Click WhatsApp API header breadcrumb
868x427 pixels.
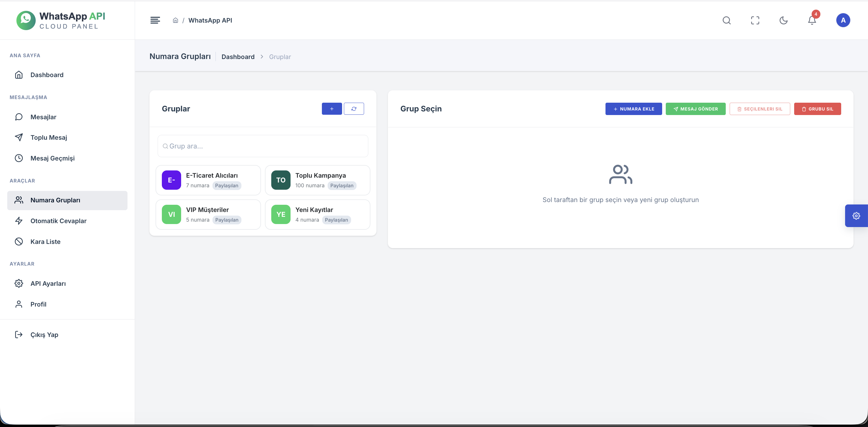210,20
